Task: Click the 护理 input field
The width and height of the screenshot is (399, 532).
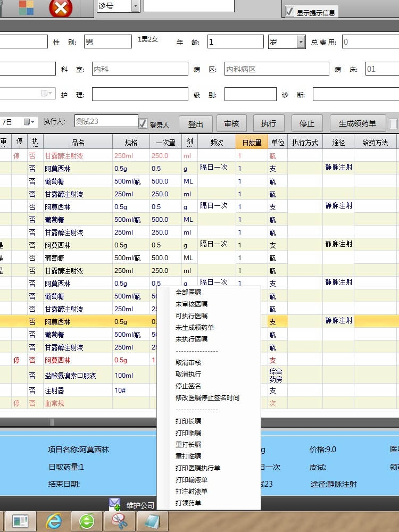Action: coord(140,94)
